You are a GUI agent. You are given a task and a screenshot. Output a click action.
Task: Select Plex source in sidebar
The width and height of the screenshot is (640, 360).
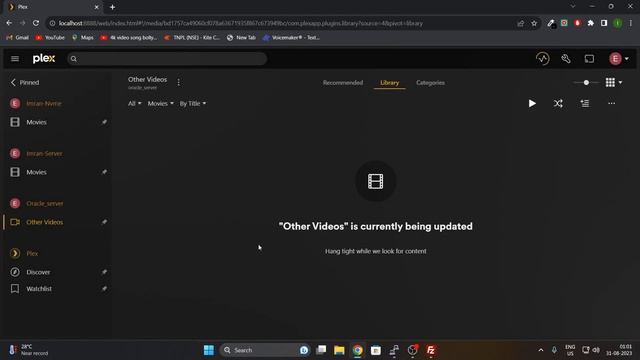pyautogui.click(x=32, y=253)
